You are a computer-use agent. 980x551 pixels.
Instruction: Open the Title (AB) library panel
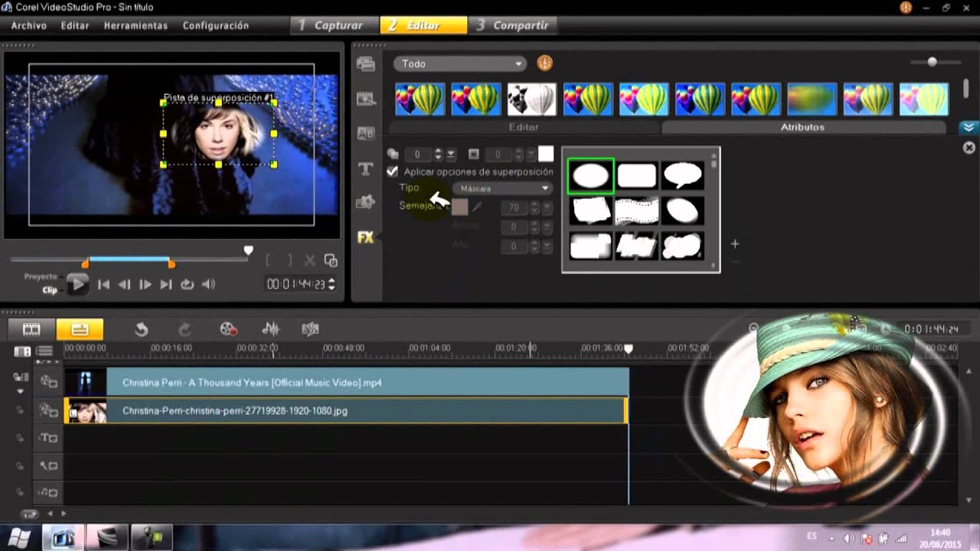click(365, 133)
